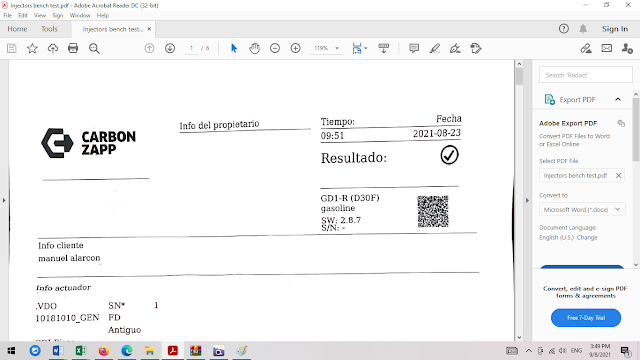Select the highlighter pen tool
The height and width of the screenshot is (360, 640).
pos(435,49)
